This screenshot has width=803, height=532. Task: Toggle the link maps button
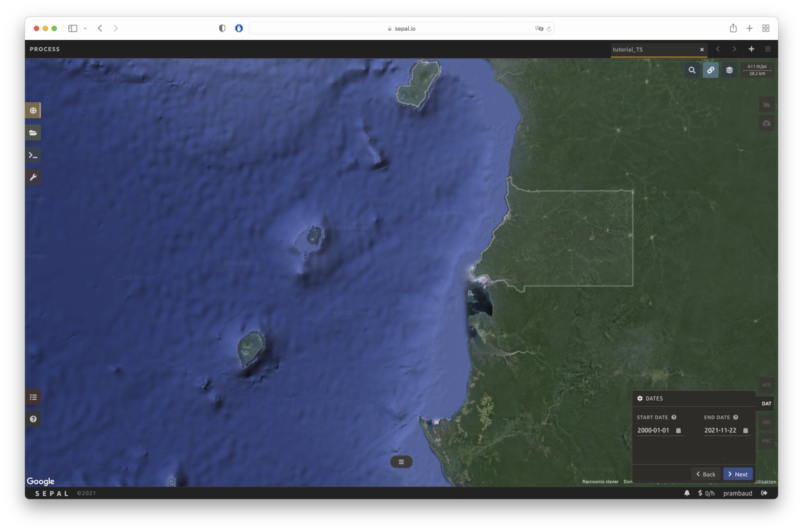(x=710, y=70)
